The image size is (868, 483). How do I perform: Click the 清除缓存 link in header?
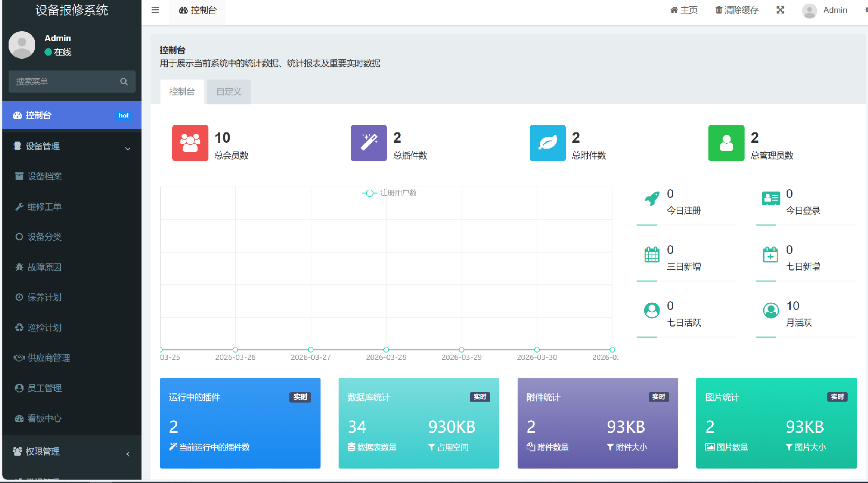pyautogui.click(x=737, y=10)
